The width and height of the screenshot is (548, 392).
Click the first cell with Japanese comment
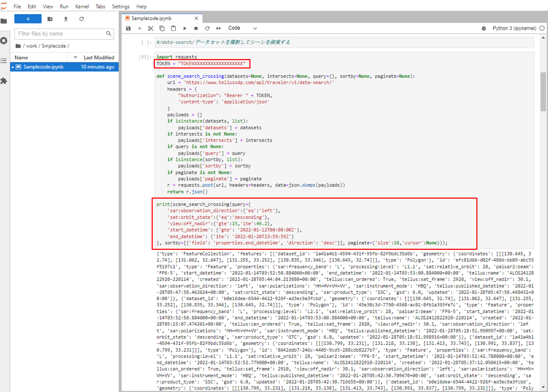(344, 42)
